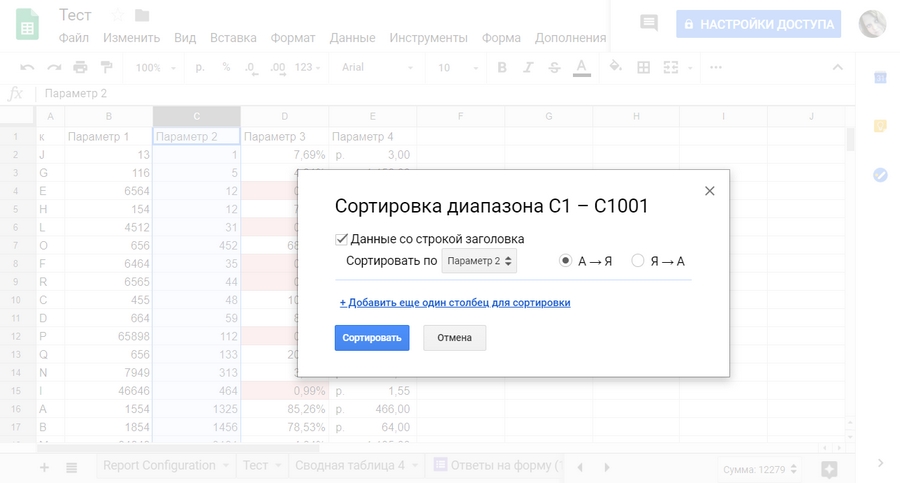Image resolution: width=900 pixels, height=483 pixels.
Task: Open the fill color bucket tool
Action: coord(615,67)
